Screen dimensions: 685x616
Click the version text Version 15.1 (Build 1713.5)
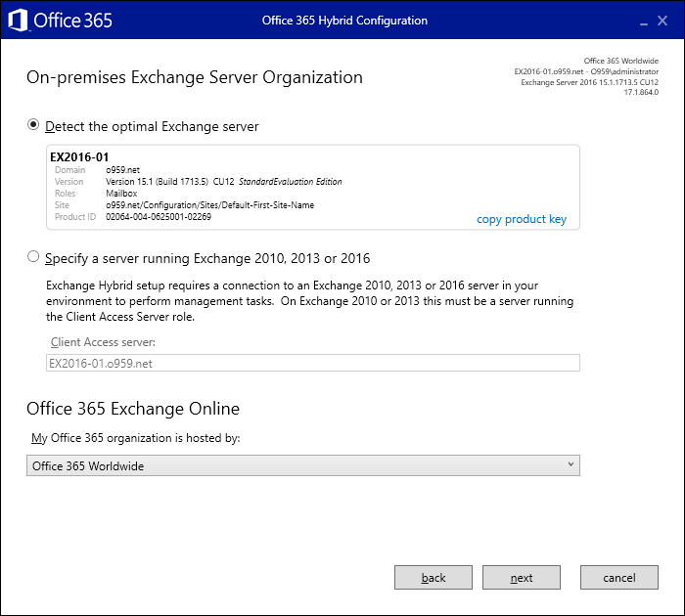click(x=157, y=182)
